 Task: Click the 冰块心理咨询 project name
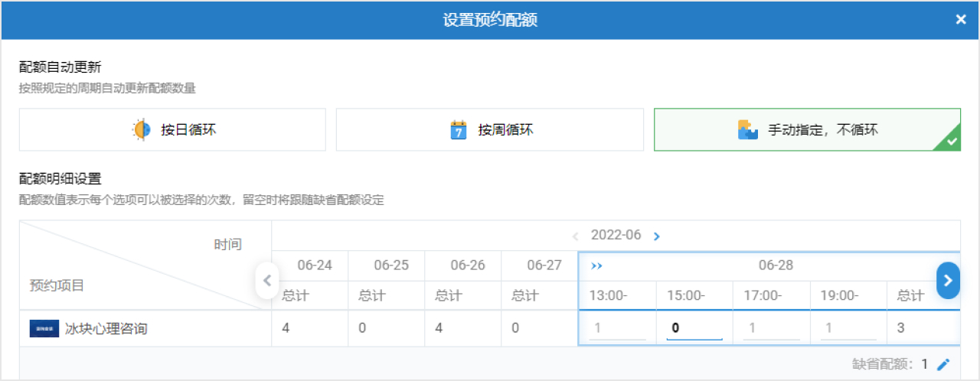pos(106,329)
